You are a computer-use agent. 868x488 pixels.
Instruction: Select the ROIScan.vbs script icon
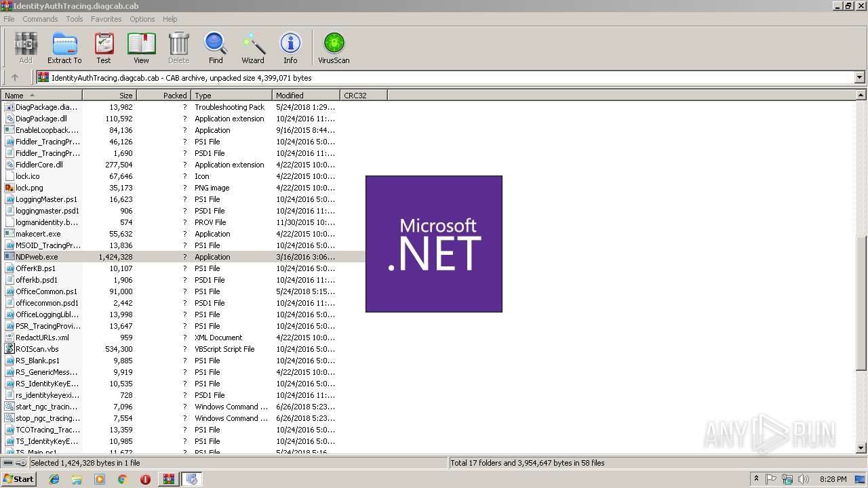(9, 349)
